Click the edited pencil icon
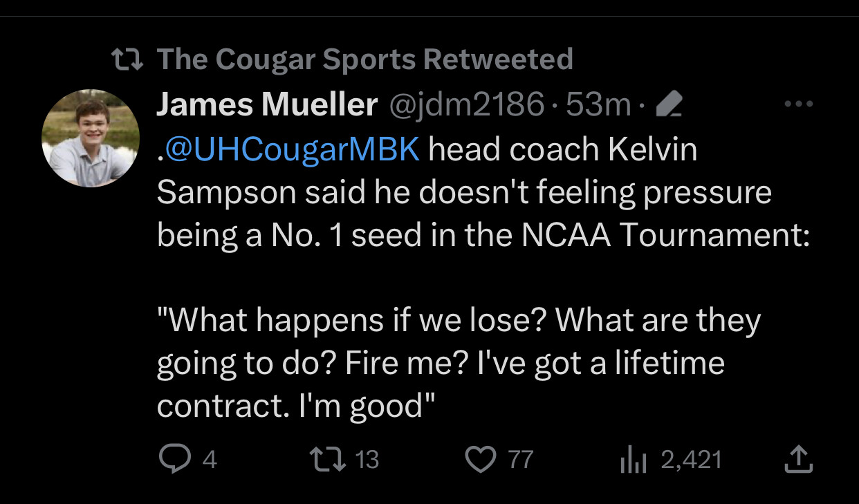The image size is (859, 504). pyautogui.click(x=667, y=105)
